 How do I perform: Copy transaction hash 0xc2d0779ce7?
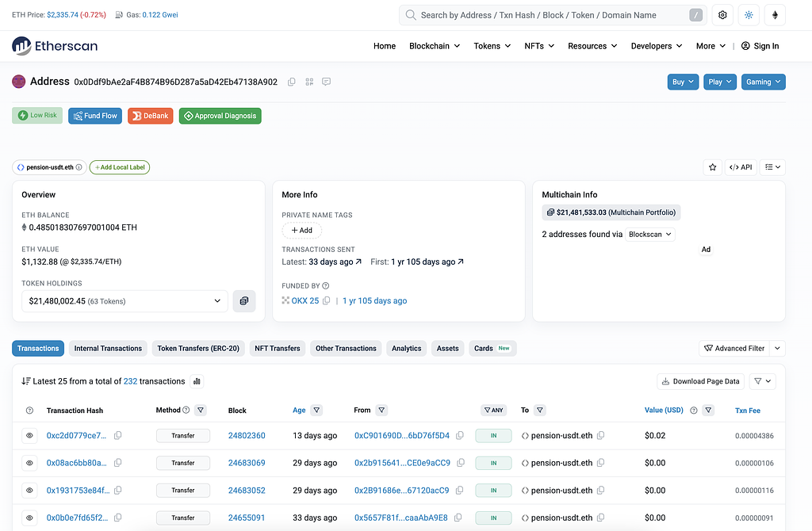[118, 436]
